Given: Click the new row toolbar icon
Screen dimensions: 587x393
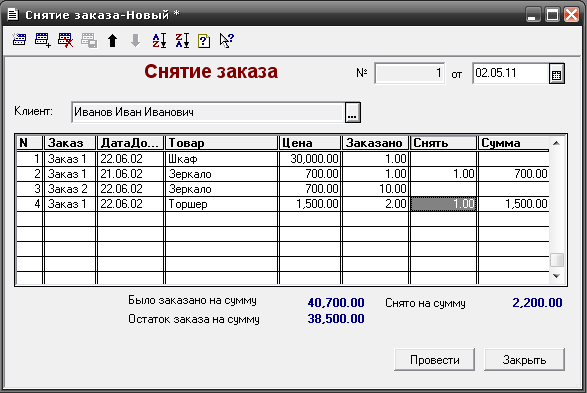Looking at the screenshot, I should point(19,40).
